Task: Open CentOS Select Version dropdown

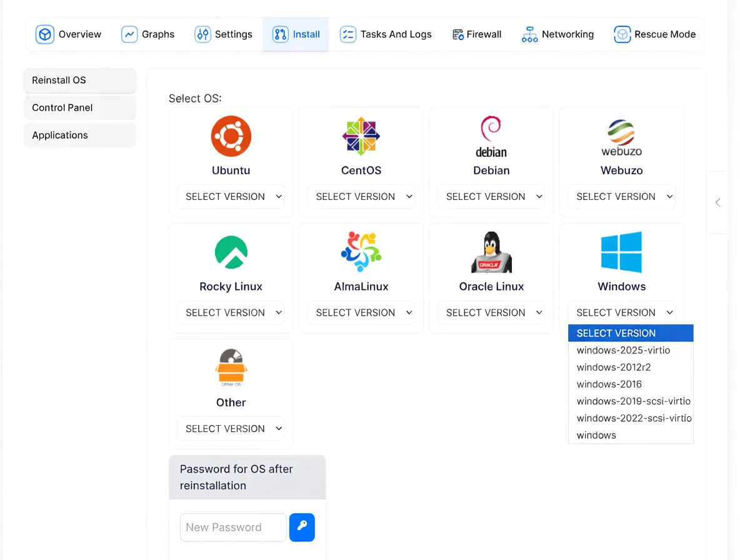Action: (361, 196)
